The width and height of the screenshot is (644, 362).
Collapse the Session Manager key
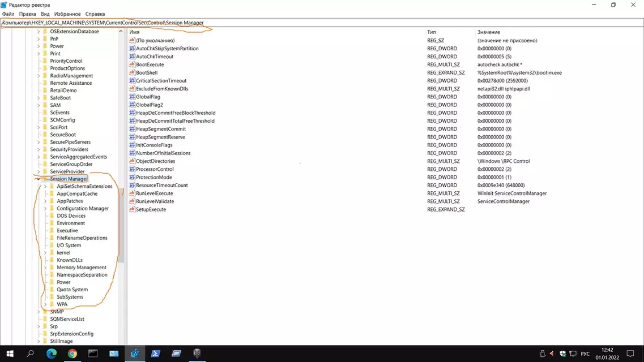coord(39,179)
